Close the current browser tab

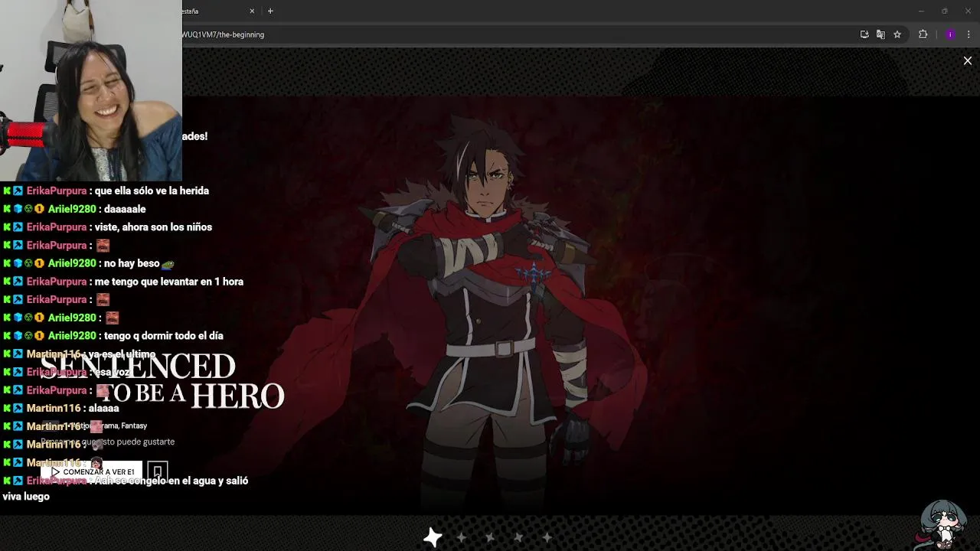coord(252,11)
